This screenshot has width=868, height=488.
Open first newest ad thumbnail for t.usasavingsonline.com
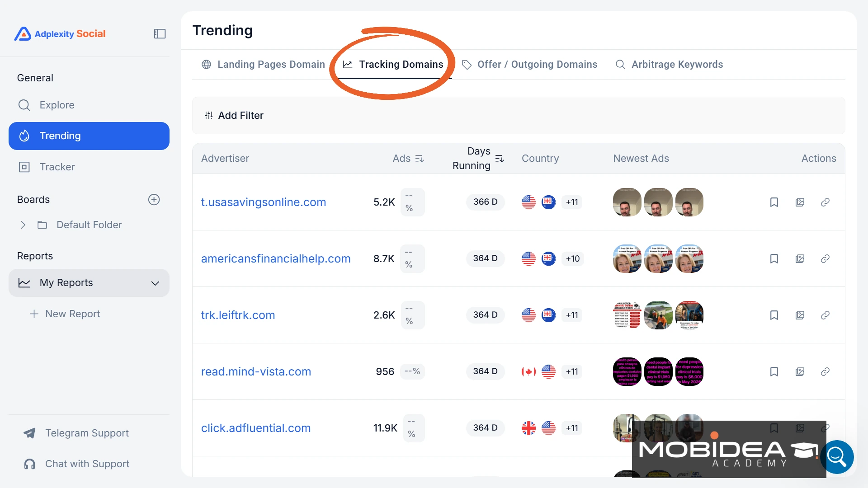tap(627, 202)
